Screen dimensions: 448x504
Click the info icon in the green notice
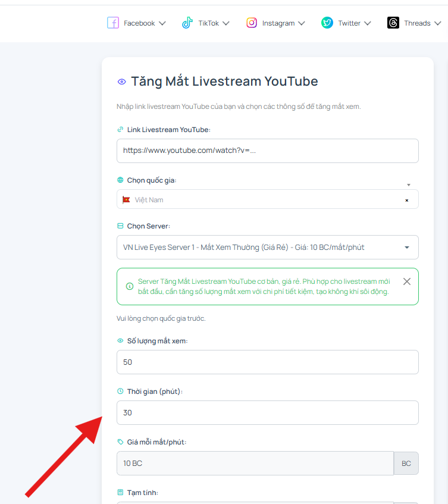[x=130, y=286]
